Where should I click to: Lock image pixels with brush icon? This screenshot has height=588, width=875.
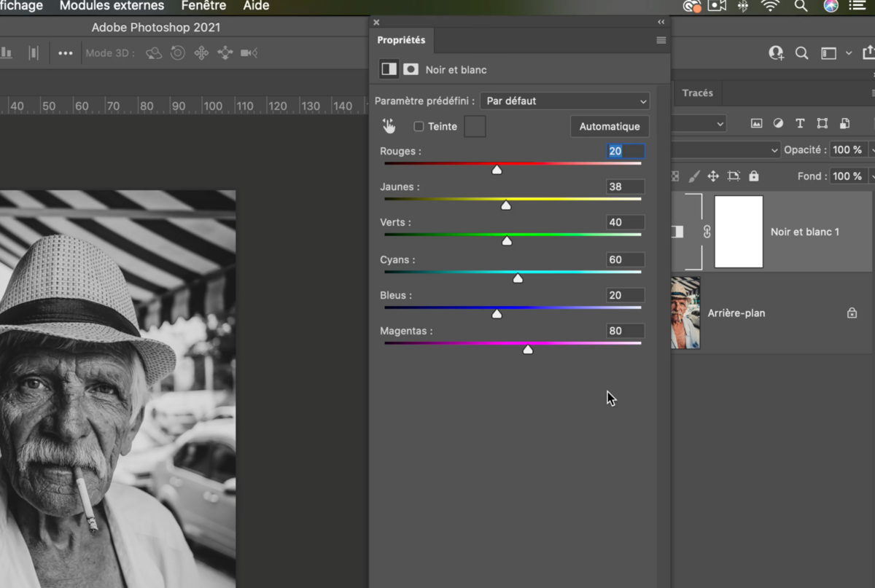tap(694, 176)
